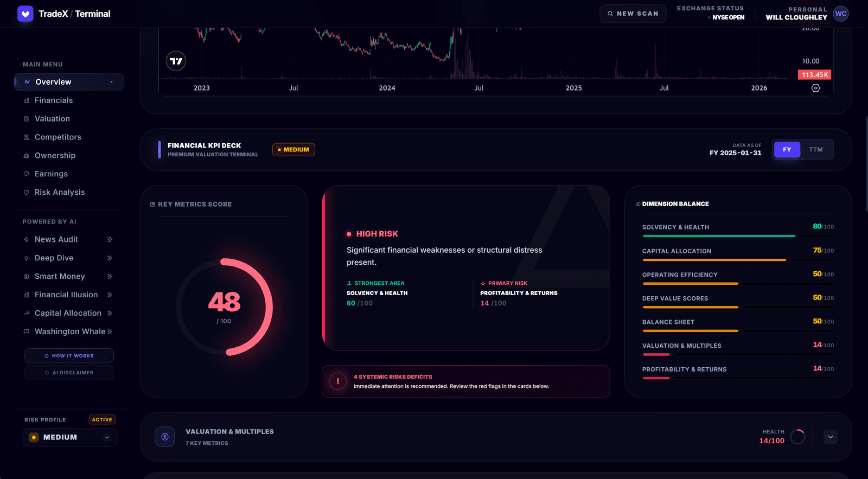Click the FY 2025-01-31 date text
868x479 pixels.
735,153
